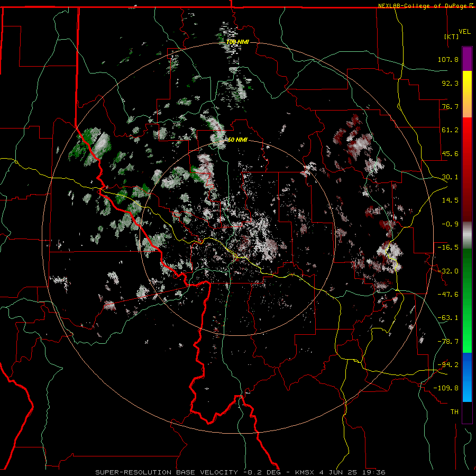476x476 pixels.
Task: Click the 61.2 velocity scale value
Action: pyautogui.click(x=450, y=130)
